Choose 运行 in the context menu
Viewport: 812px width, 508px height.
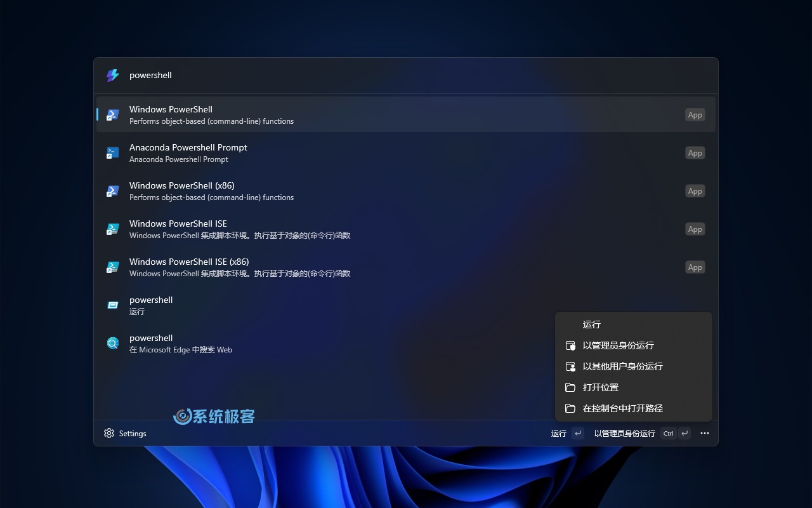[x=634, y=324]
